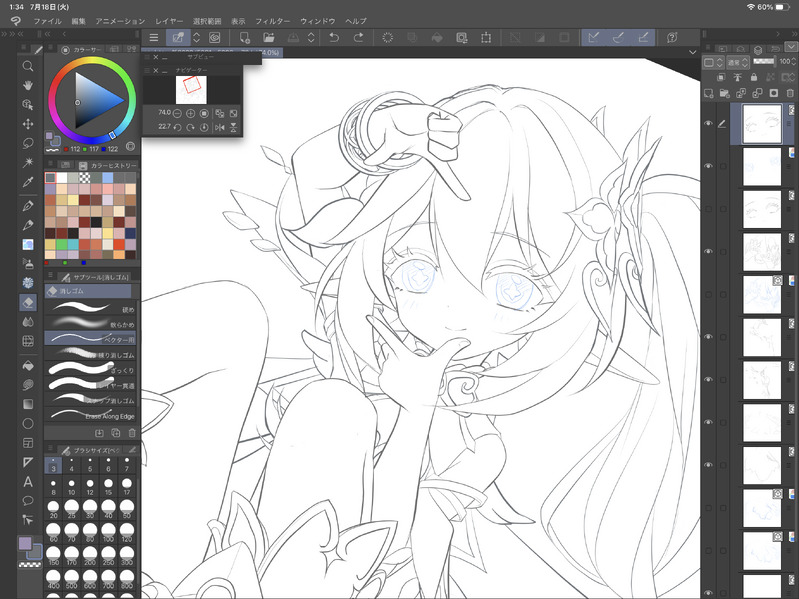Hide the selected top layer's eye
This screenshot has width=799, height=599.
coord(708,124)
